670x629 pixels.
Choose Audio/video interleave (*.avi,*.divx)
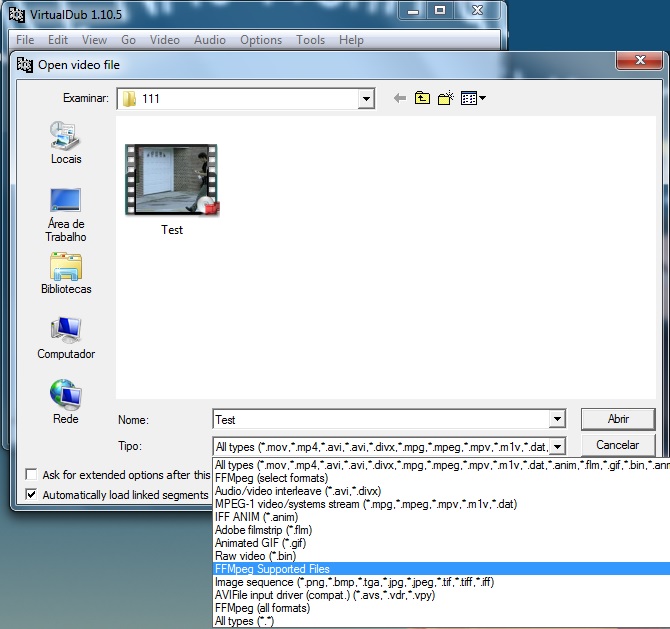pyautogui.click(x=441, y=491)
